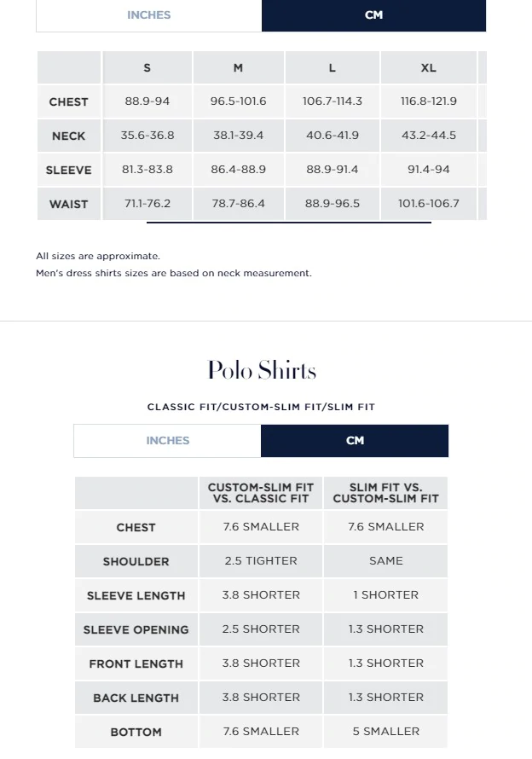The height and width of the screenshot is (759, 532).
Task: Select CM unit under Polo Shirts heading
Action: pyautogui.click(x=355, y=441)
